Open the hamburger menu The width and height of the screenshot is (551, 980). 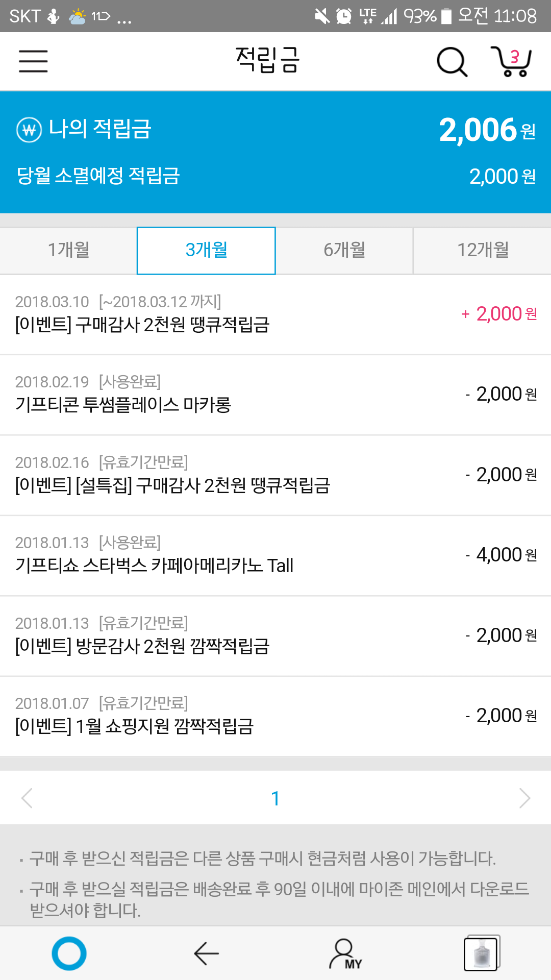[33, 61]
